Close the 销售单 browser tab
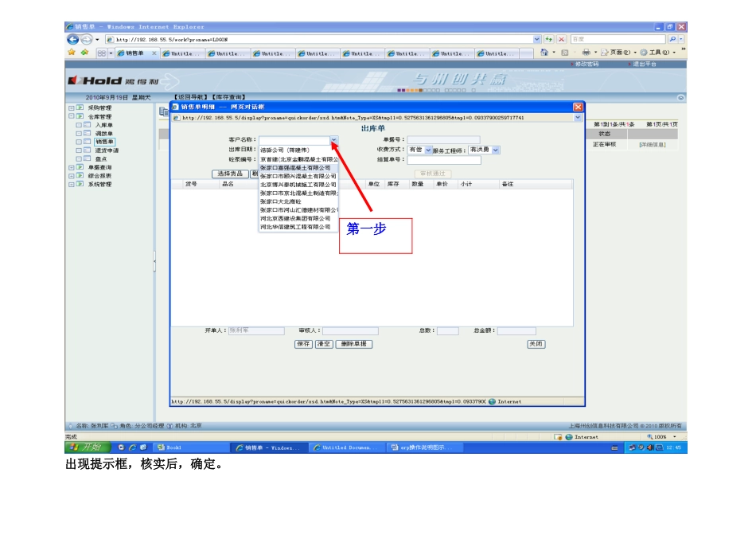The width and height of the screenshot is (756, 535). [154, 53]
